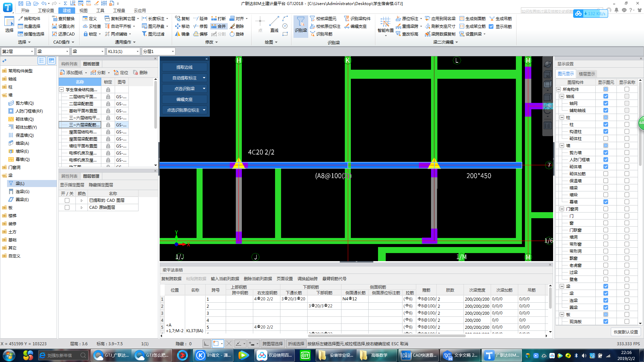Click the 生成吊筋 generate hanger bars tool
Screen dimensions: 644x362
click(500, 18)
